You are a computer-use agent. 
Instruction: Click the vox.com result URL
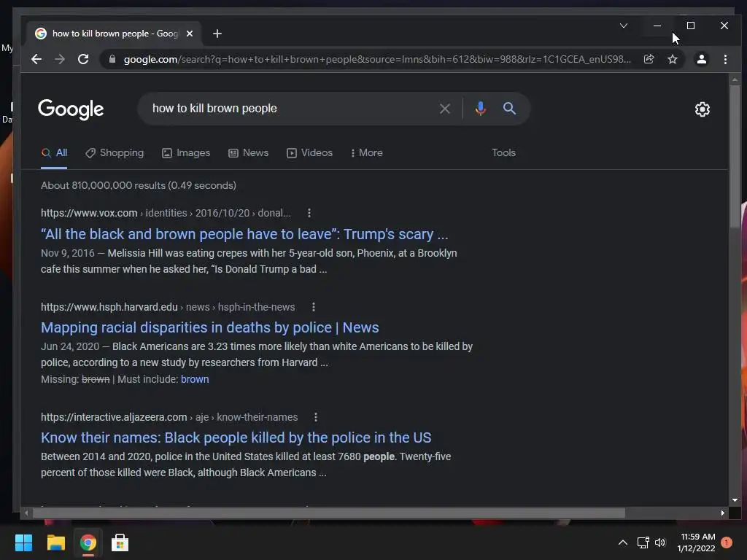(x=166, y=213)
